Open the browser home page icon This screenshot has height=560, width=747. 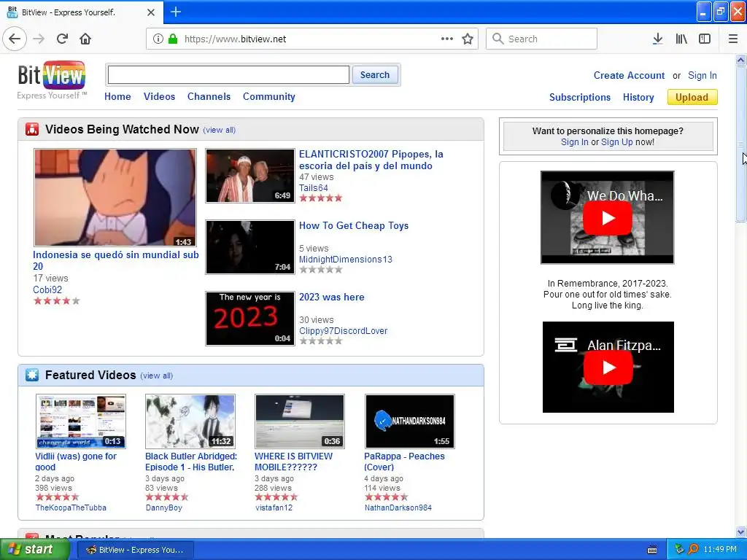[85, 39]
